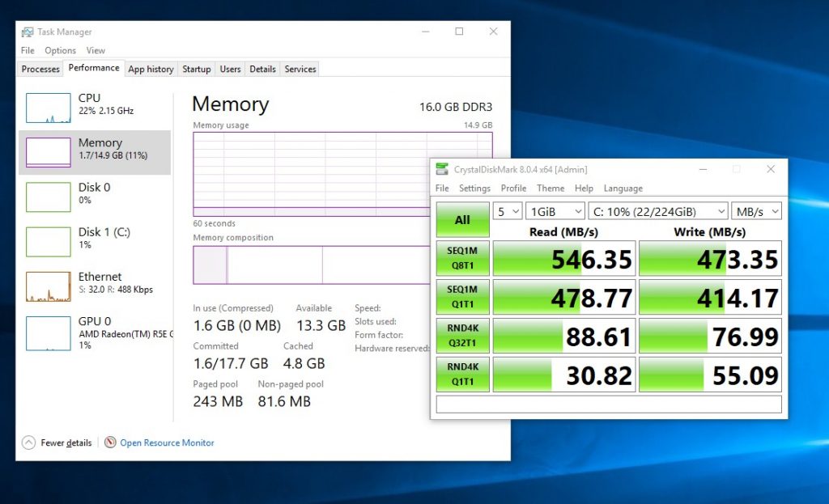Image resolution: width=829 pixels, height=504 pixels.
Task: Open the Disk 0 performance item
Action: pos(95,197)
